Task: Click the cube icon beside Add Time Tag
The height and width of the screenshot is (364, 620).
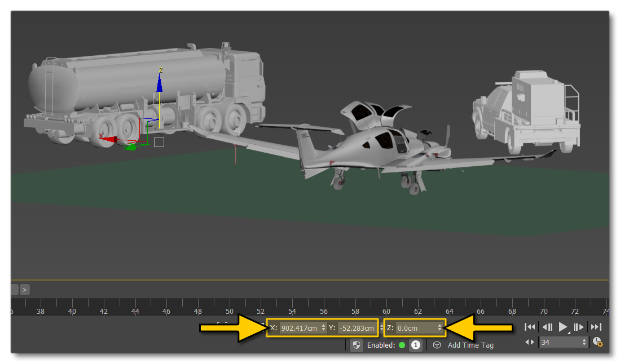Action: pos(437,345)
